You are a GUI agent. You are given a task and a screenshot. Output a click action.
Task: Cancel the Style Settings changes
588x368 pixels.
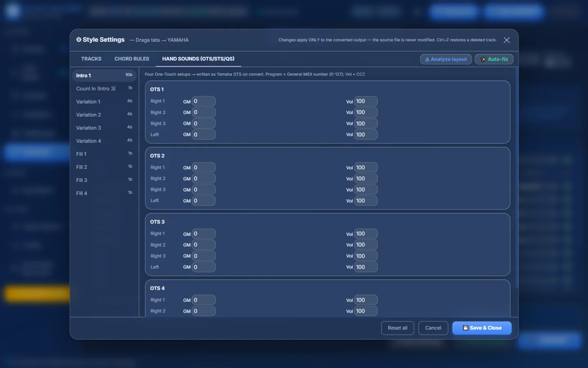[x=433, y=328]
